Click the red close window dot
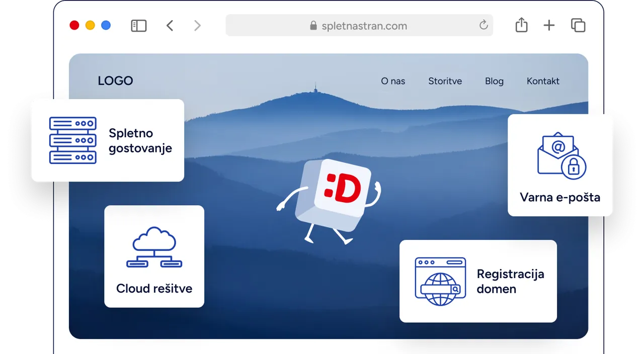Viewport: 644px width, 354px height. point(74,25)
